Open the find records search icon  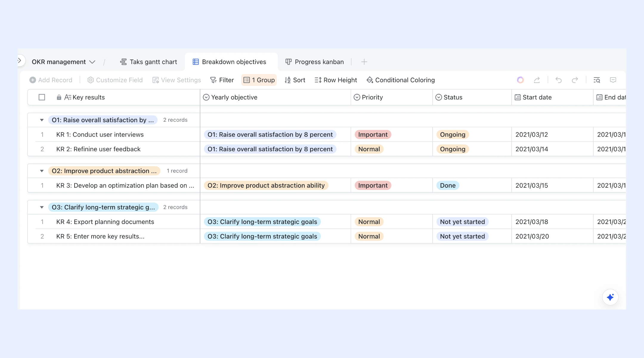click(597, 80)
